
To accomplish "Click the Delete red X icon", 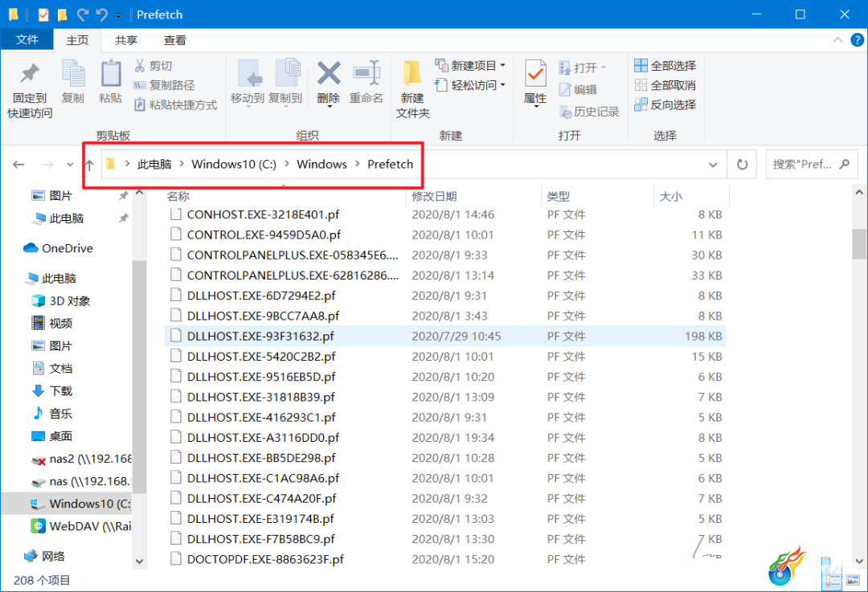I will point(328,74).
